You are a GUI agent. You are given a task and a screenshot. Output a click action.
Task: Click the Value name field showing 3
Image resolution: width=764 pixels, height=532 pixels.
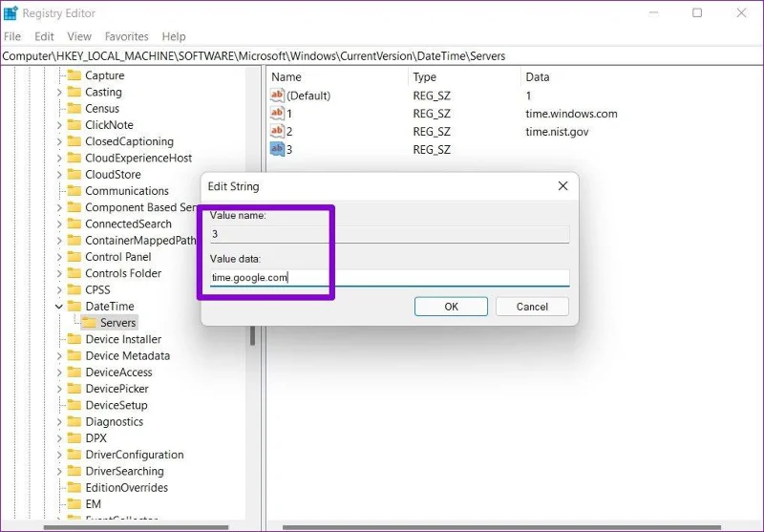390,234
